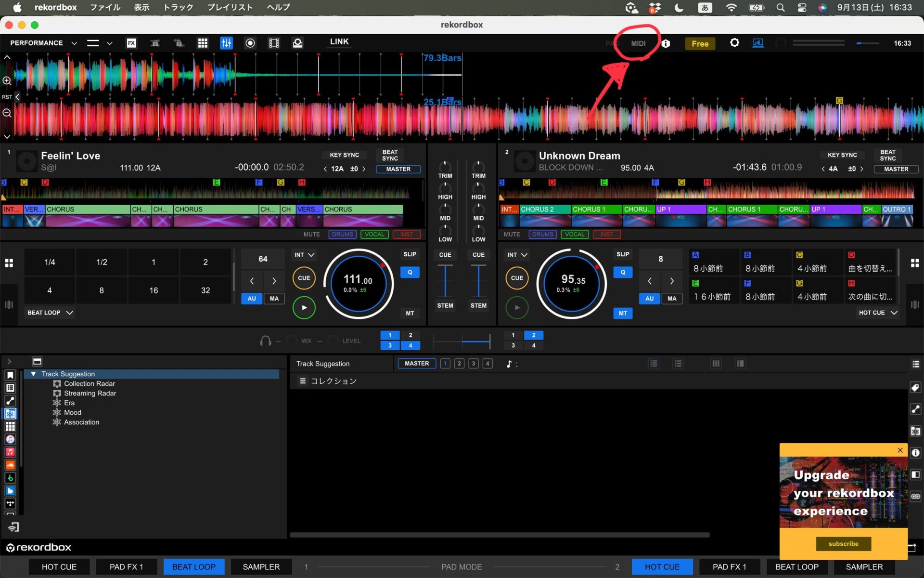This screenshot has width=924, height=578.
Task: Adjust the master volume slider at top
Action: coord(868,43)
